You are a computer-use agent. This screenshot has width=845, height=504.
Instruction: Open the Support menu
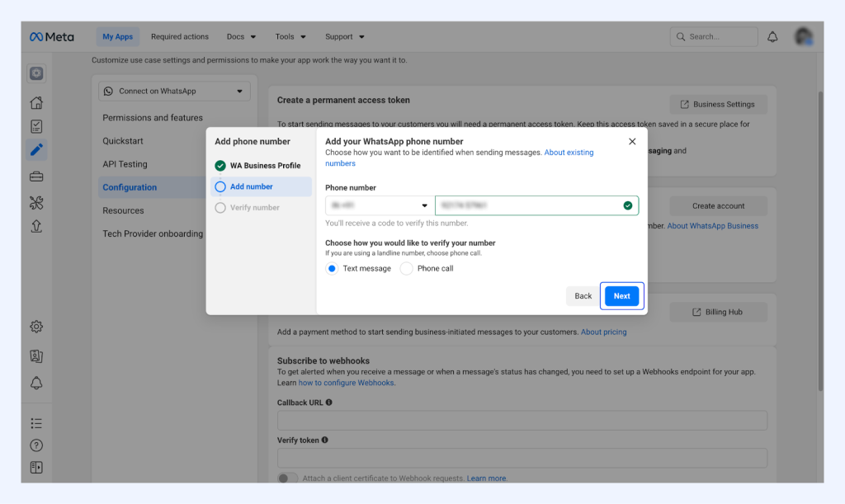coord(344,36)
